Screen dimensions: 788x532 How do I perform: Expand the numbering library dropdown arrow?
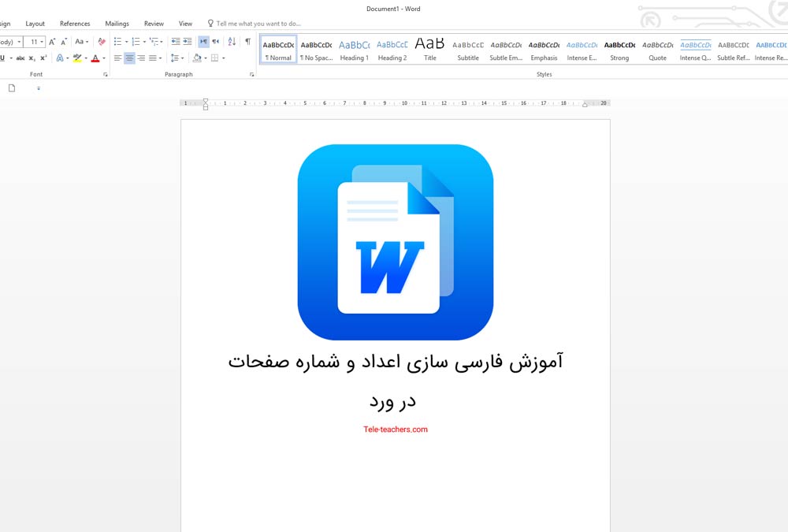(144, 42)
